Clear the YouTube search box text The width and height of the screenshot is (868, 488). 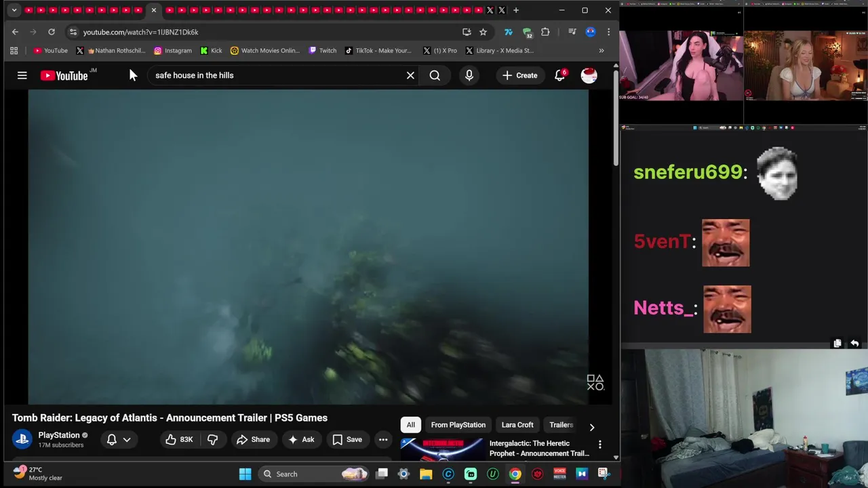[410, 75]
